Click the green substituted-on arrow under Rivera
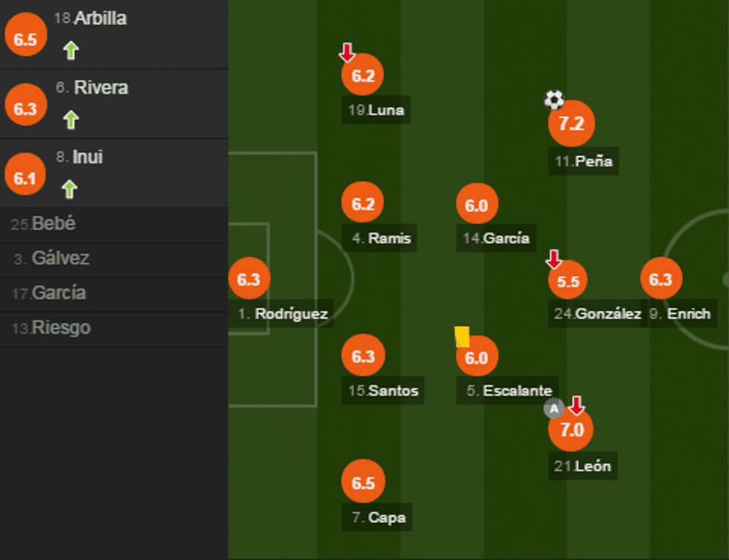Viewport: 729px width, 560px height. [71, 120]
